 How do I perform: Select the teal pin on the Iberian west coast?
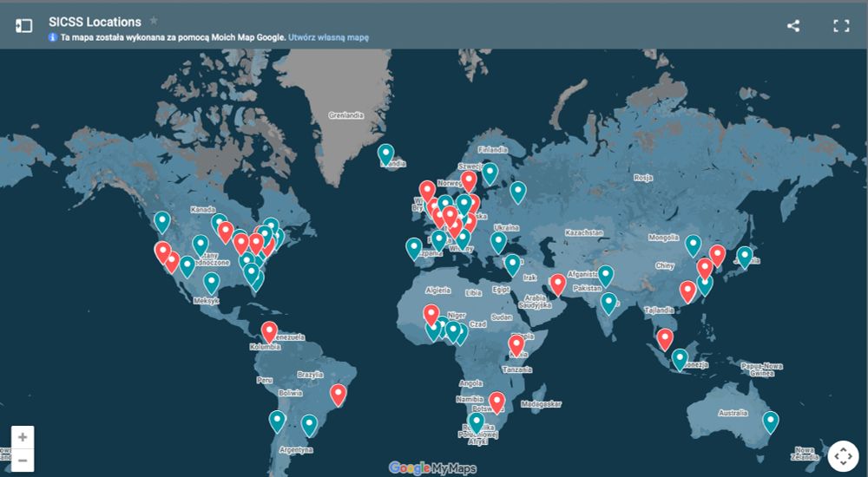413,248
